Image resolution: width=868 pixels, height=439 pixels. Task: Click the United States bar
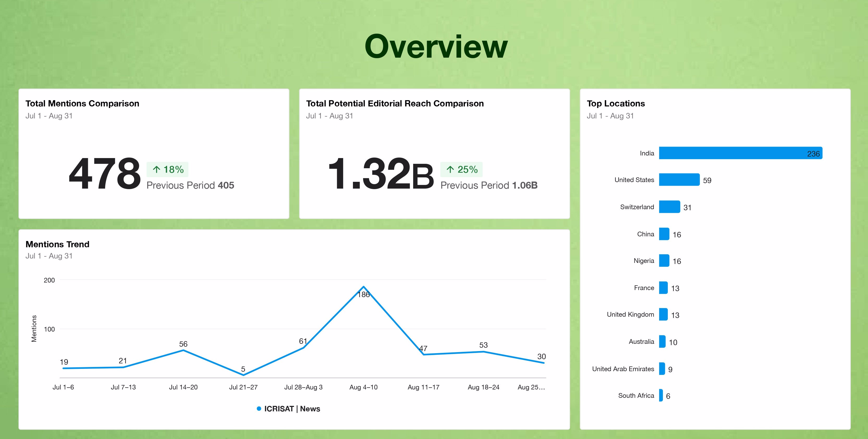679,180
